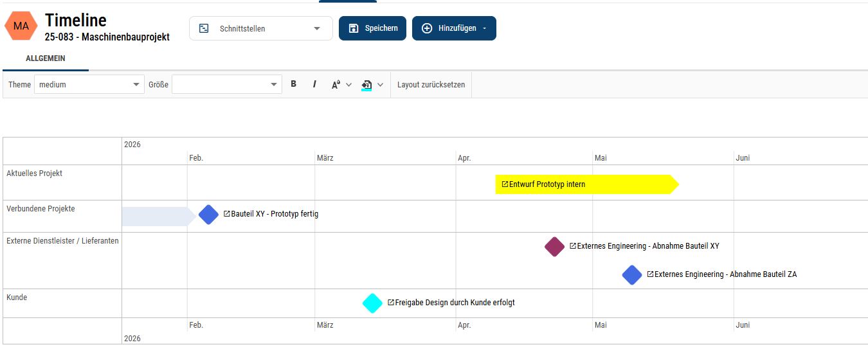Toggle bold text formatting
868x347 pixels.
click(x=294, y=84)
